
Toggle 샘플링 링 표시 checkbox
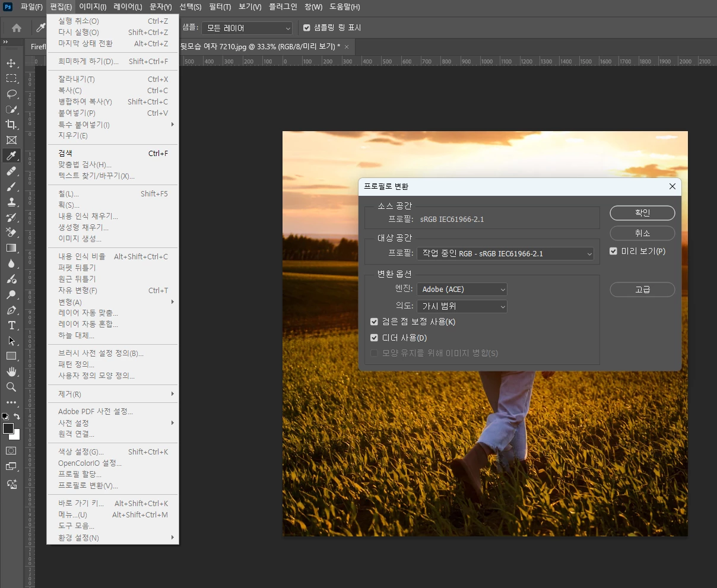(307, 28)
